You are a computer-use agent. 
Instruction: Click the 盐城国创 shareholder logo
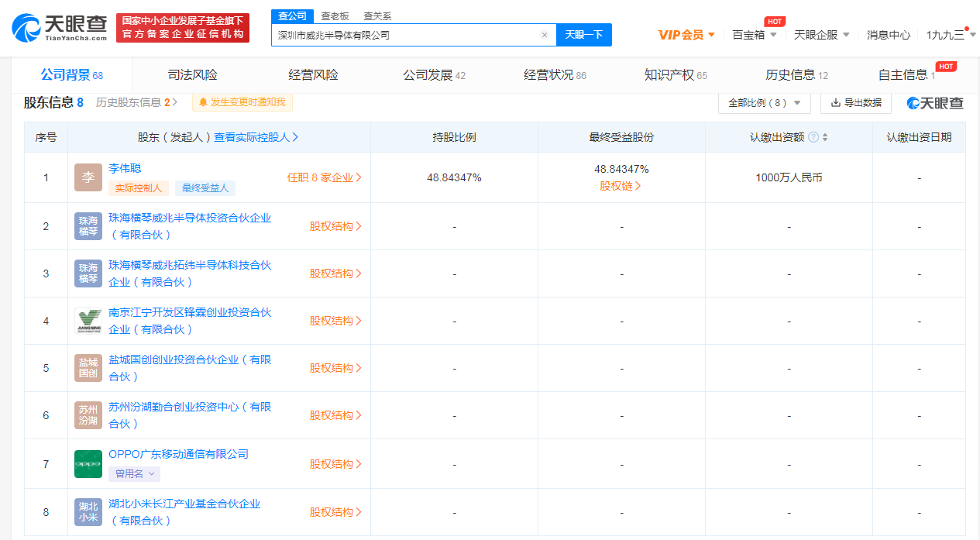pyautogui.click(x=88, y=368)
